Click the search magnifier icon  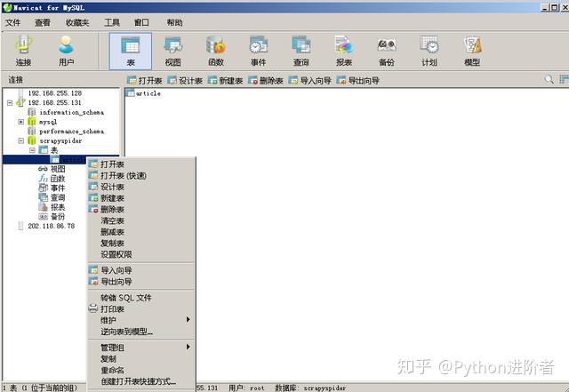click(x=549, y=79)
